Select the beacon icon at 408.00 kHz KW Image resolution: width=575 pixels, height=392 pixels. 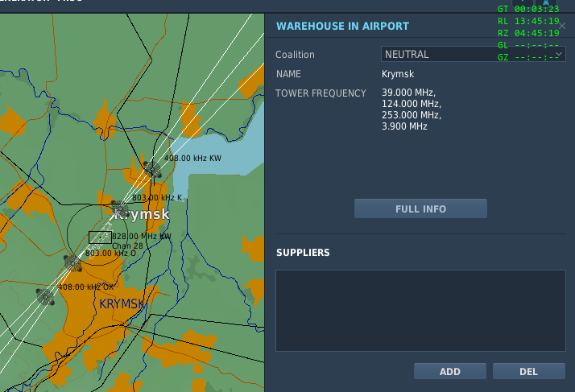point(152,170)
